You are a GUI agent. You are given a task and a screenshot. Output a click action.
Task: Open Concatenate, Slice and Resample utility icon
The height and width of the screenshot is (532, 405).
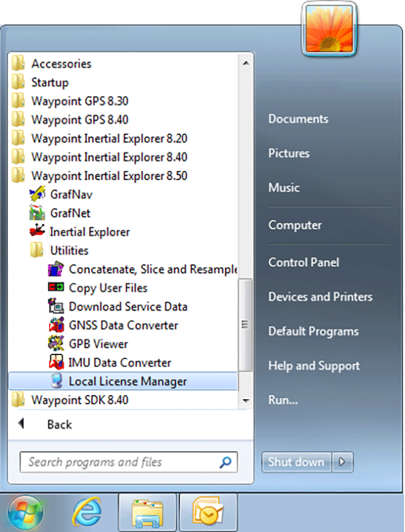56,269
